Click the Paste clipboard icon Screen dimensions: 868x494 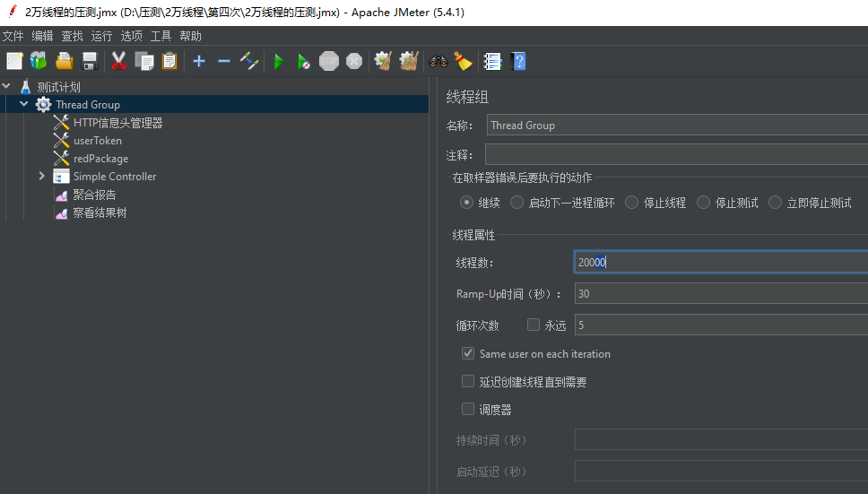(x=169, y=61)
